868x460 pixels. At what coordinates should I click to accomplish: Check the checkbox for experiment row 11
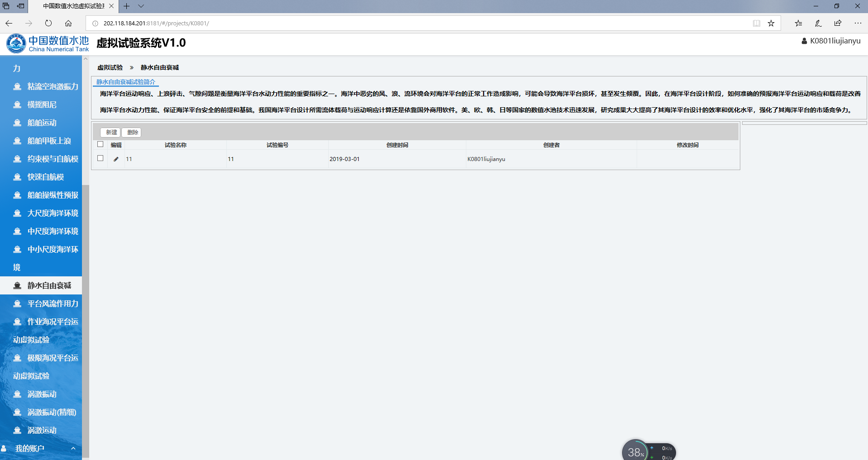tap(101, 158)
